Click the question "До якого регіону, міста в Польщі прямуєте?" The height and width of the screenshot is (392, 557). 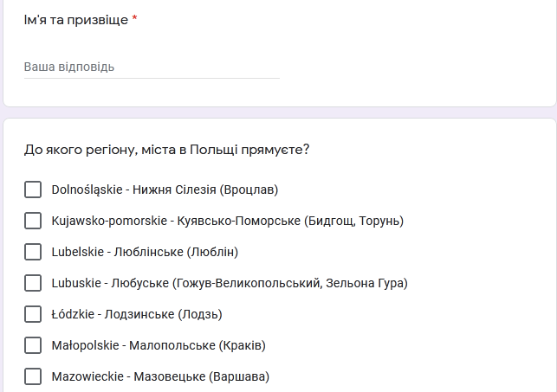pyautogui.click(x=167, y=150)
